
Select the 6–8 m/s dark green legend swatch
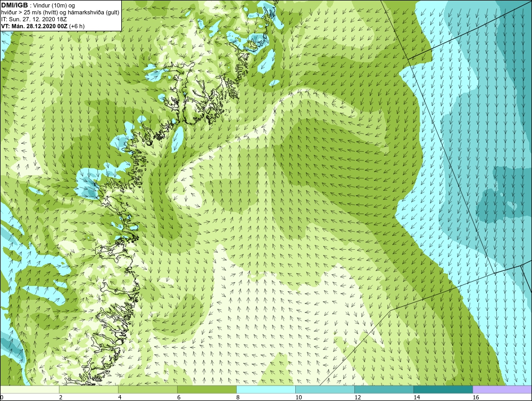[x=206, y=389]
